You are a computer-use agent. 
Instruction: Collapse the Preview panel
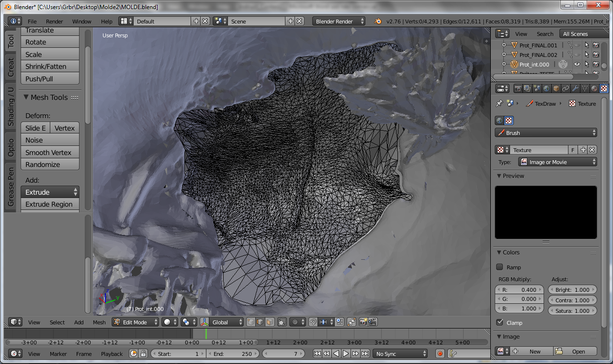(x=499, y=176)
